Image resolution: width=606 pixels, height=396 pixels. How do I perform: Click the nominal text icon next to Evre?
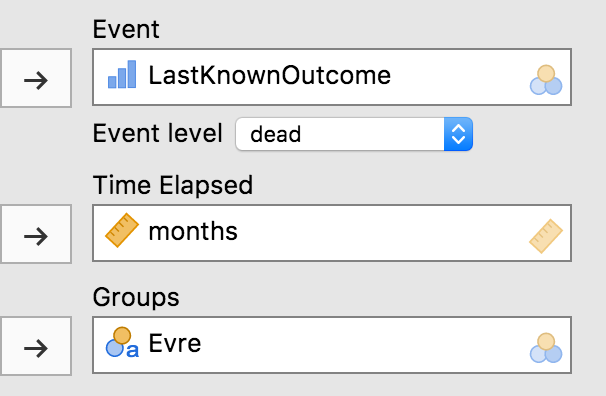[122, 342]
